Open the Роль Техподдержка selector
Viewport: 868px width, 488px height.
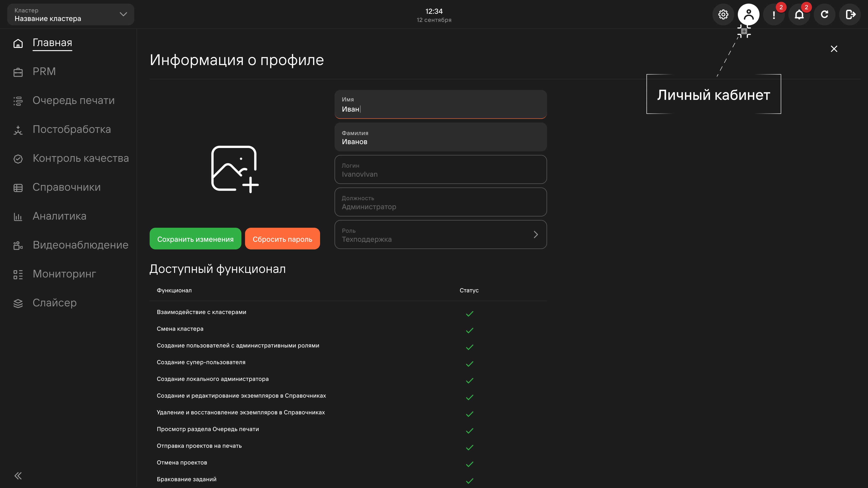tap(440, 235)
